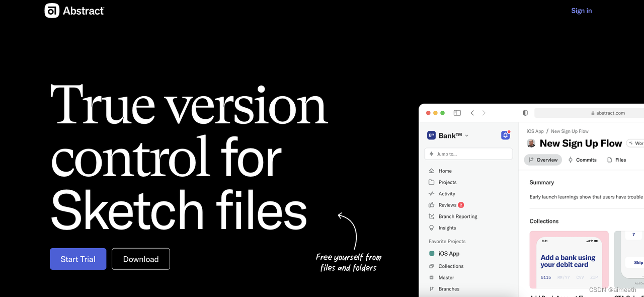This screenshot has height=297, width=644.
Task: Click the iOS App breadcrumb link
Action: tap(535, 131)
